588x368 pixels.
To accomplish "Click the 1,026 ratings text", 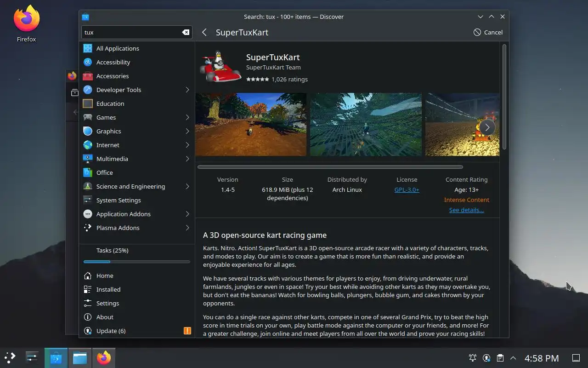I will 289,79.
